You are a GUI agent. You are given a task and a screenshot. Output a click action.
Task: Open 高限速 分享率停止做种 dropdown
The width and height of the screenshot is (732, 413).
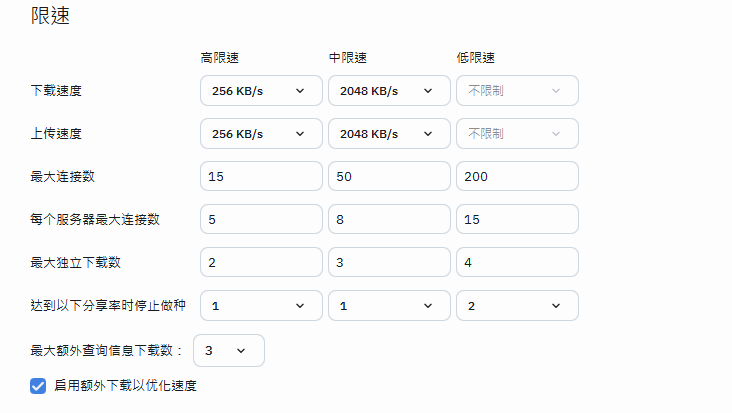coord(261,305)
